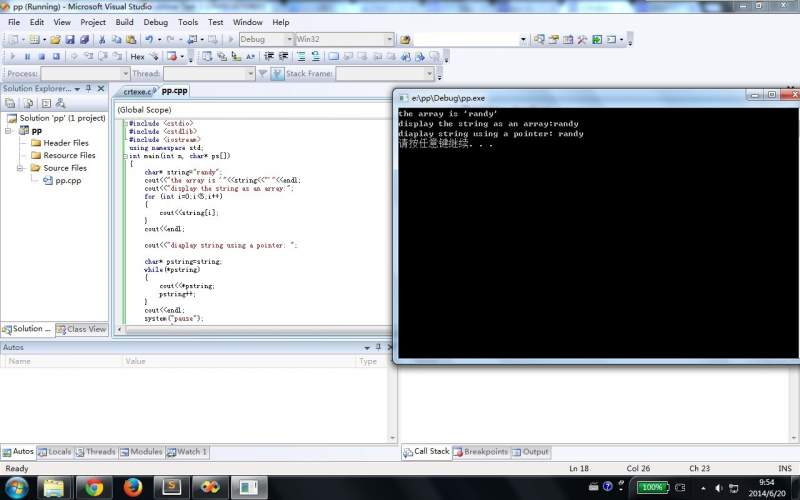Image resolution: width=800 pixels, height=500 pixels.
Task: Toggle auto-hide pin on Solution Explorer
Action: [87, 89]
